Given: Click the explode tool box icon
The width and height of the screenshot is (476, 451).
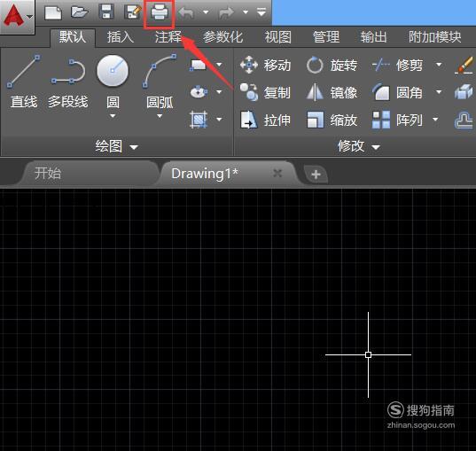Looking at the screenshot, I should pos(464,92).
